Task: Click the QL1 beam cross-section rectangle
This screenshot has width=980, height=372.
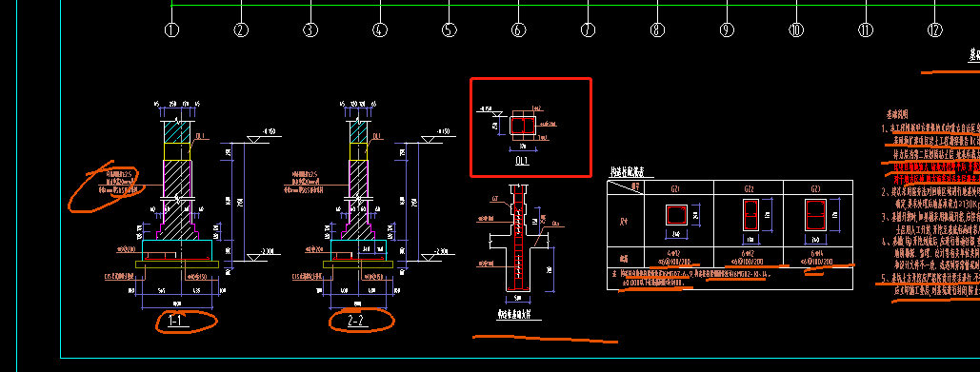Action: pyautogui.click(x=523, y=126)
